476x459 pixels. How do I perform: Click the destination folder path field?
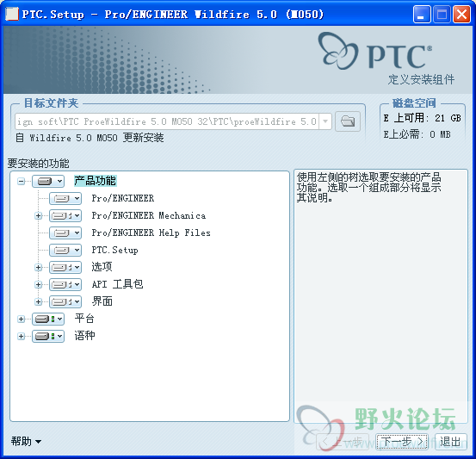[167, 121]
